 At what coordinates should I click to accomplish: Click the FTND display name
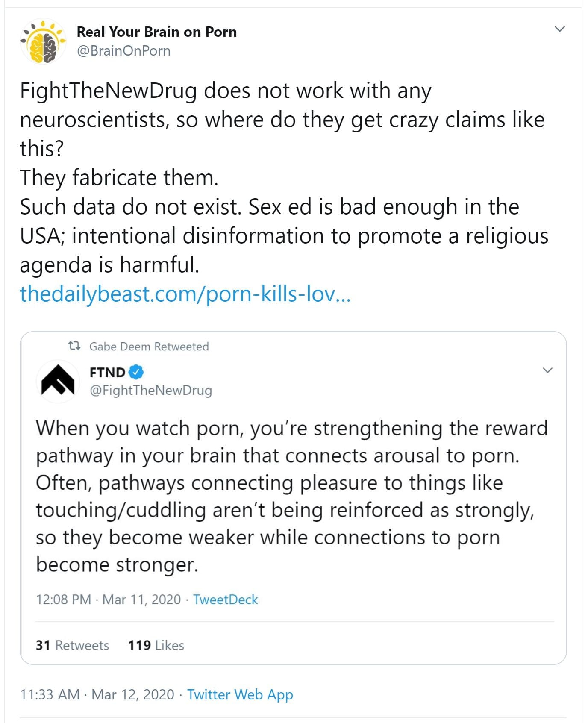[x=107, y=372]
